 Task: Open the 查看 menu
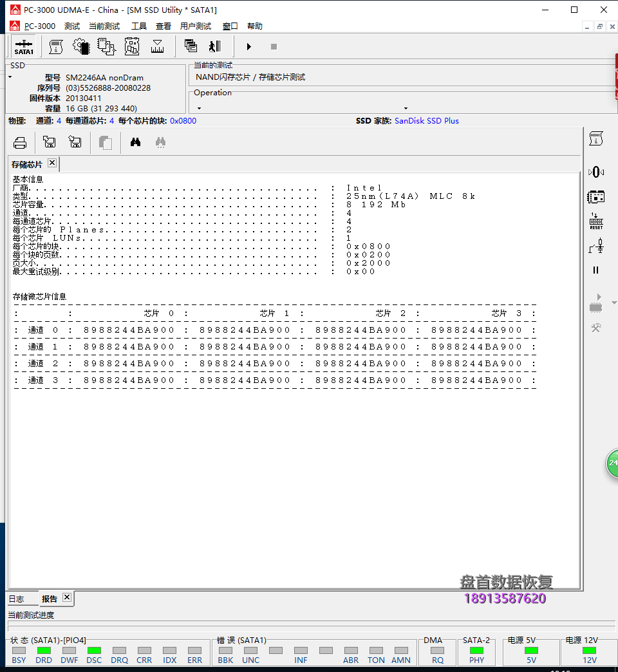point(164,26)
